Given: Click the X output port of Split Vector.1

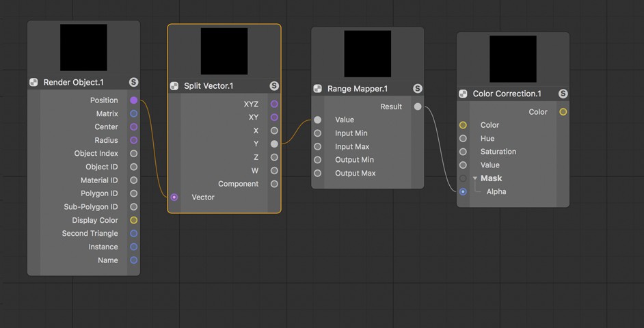Looking at the screenshot, I should click(x=274, y=131).
